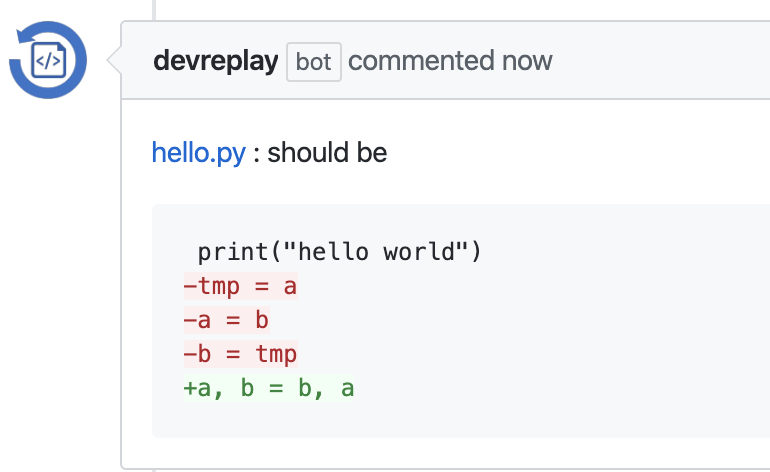This screenshot has height=472, width=770.
Task: Click the "commented now" timestamp
Action: coord(450,61)
